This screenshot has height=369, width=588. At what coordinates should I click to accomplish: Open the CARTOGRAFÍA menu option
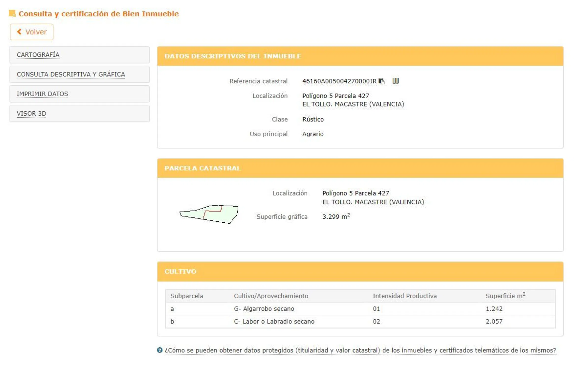(x=38, y=55)
